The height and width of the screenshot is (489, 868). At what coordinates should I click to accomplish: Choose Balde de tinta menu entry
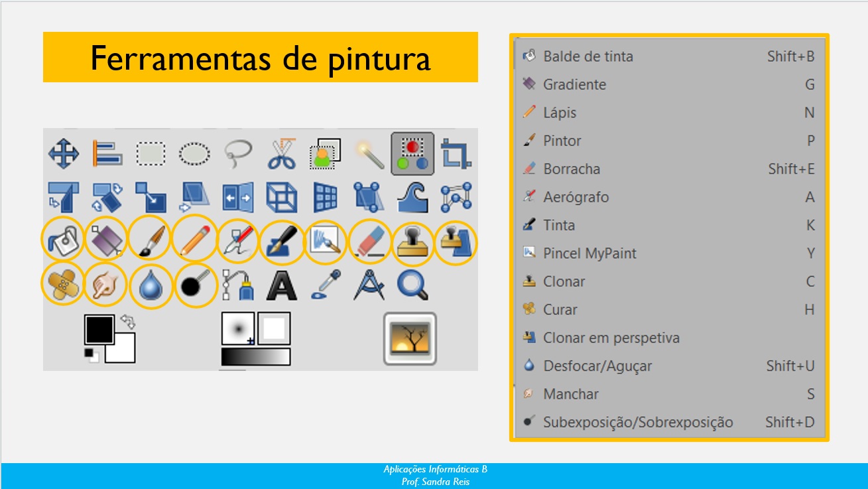588,56
